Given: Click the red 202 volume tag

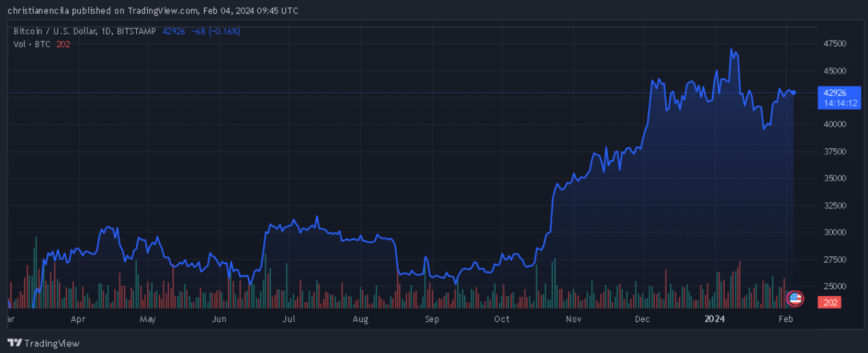Looking at the screenshot, I should 831,303.
